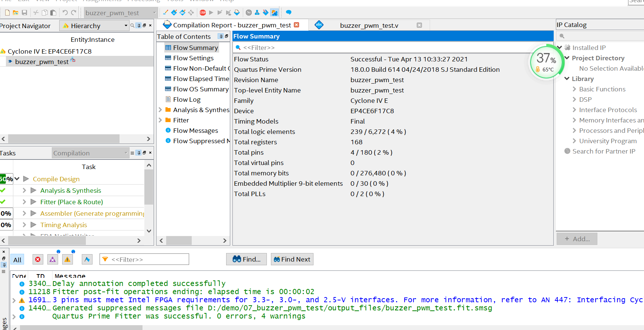This screenshot has width=644, height=330.
Task: Paste from the clipboard icon
Action: point(53,13)
